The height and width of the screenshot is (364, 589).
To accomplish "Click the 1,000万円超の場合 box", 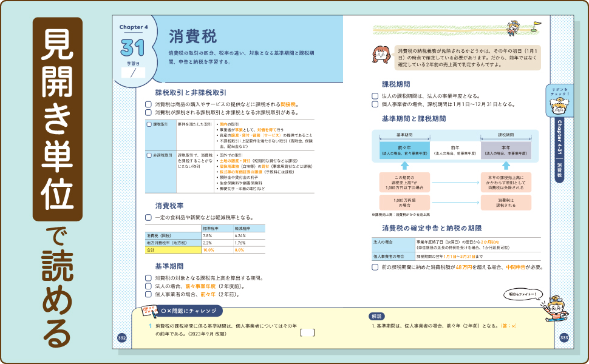I will pyautogui.click(x=404, y=203).
